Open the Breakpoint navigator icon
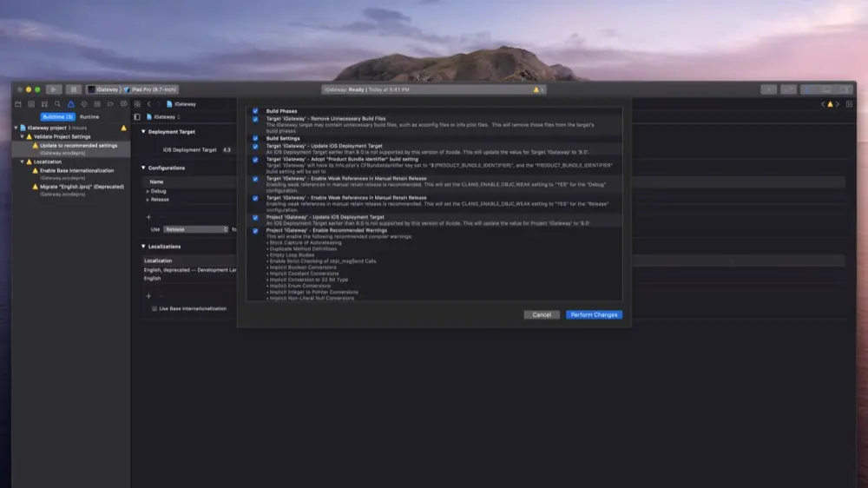 (111, 104)
